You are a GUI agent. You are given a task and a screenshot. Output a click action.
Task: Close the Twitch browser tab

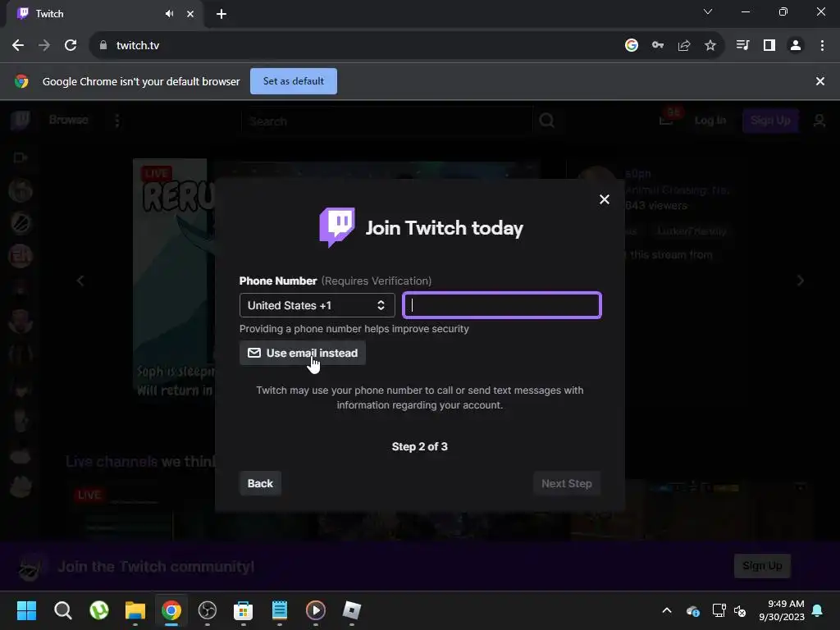click(x=190, y=14)
